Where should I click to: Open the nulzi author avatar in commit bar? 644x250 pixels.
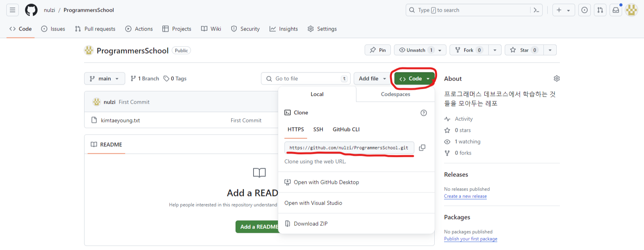[x=97, y=102]
